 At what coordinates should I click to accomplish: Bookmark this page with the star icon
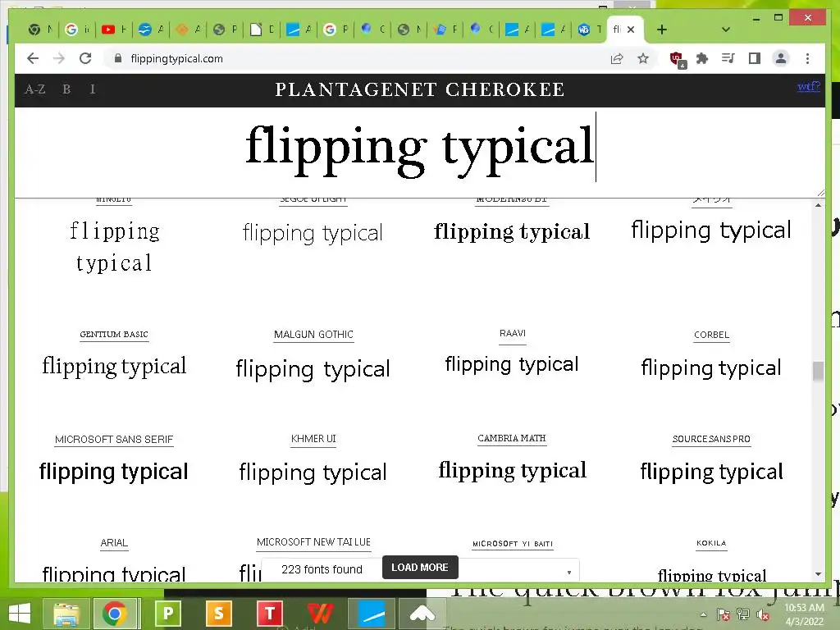(x=643, y=58)
